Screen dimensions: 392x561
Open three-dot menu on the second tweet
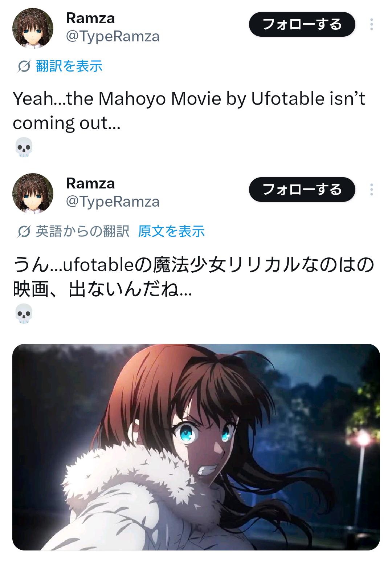[x=371, y=190]
